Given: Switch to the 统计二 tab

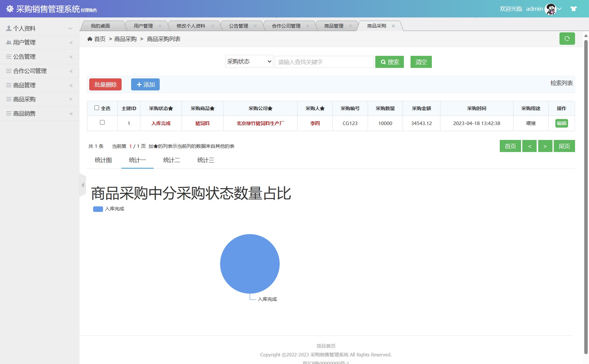Looking at the screenshot, I should [x=171, y=160].
